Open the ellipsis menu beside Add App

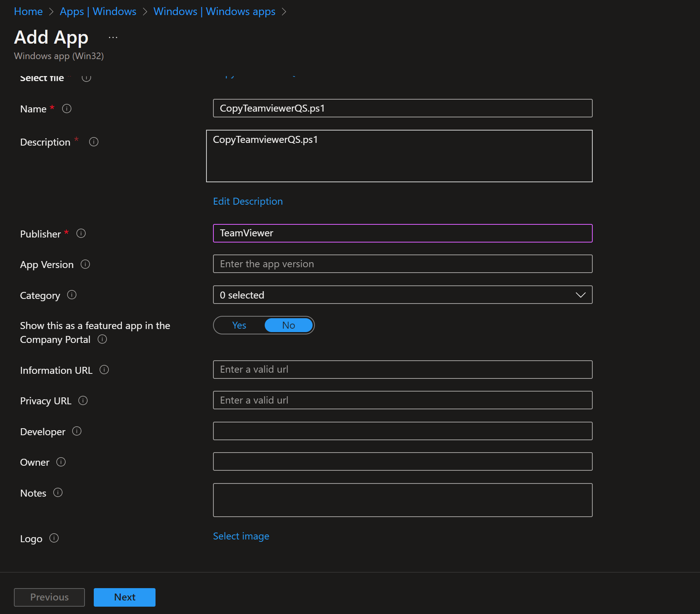(113, 37)
